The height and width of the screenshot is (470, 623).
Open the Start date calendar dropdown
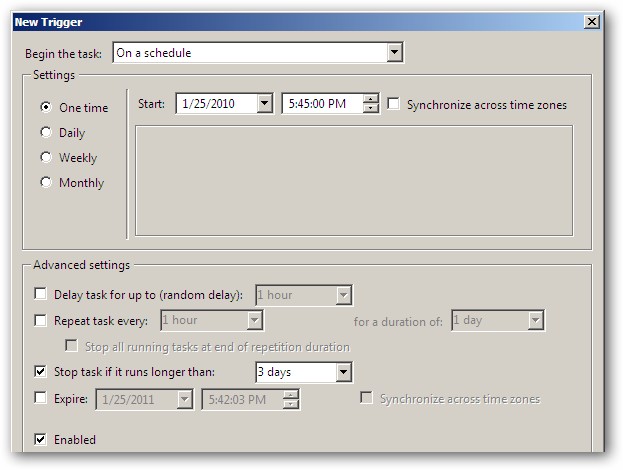264,104
